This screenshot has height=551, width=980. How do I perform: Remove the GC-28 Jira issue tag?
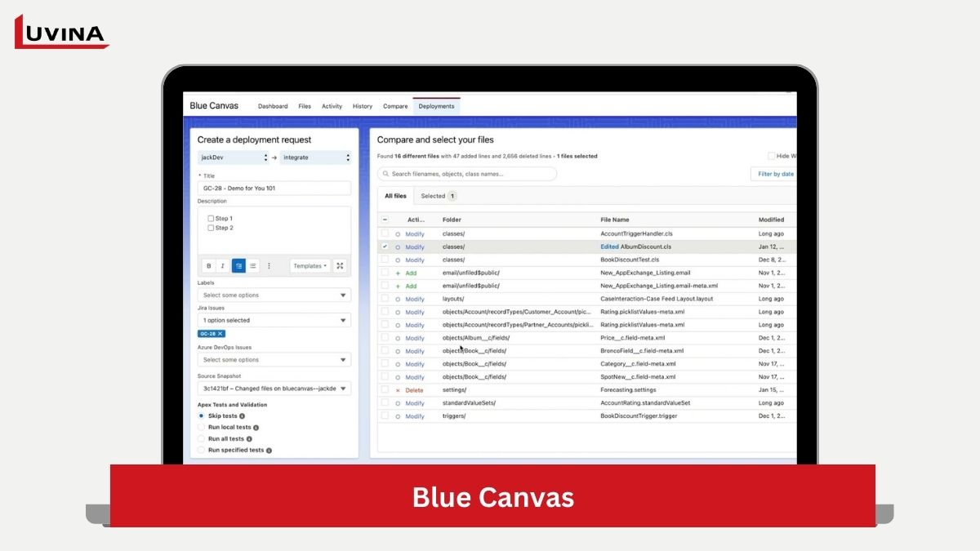220,334
